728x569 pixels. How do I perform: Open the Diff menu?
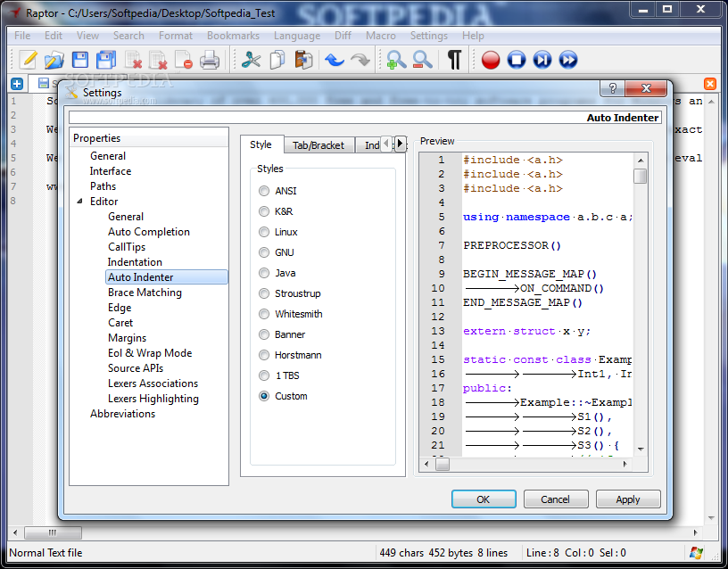point(343,36)
